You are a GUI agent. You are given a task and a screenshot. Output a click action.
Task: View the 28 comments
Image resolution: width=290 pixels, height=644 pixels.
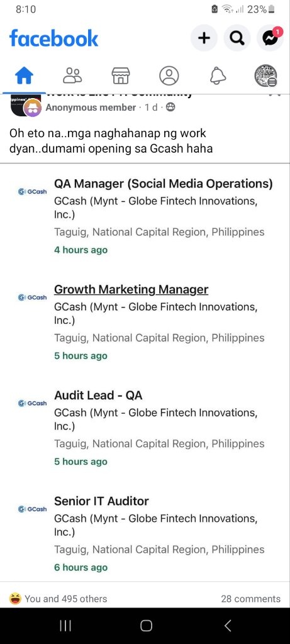(x=250, y=599)
